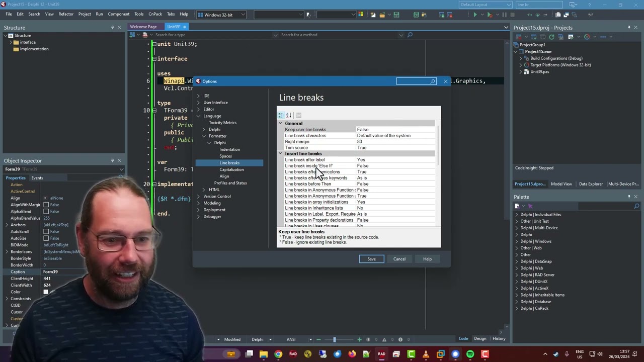The height and width of the screenshot is (362, 644).
Task: Select Indentation in the Options tree
Action: [x=229, y=149]
